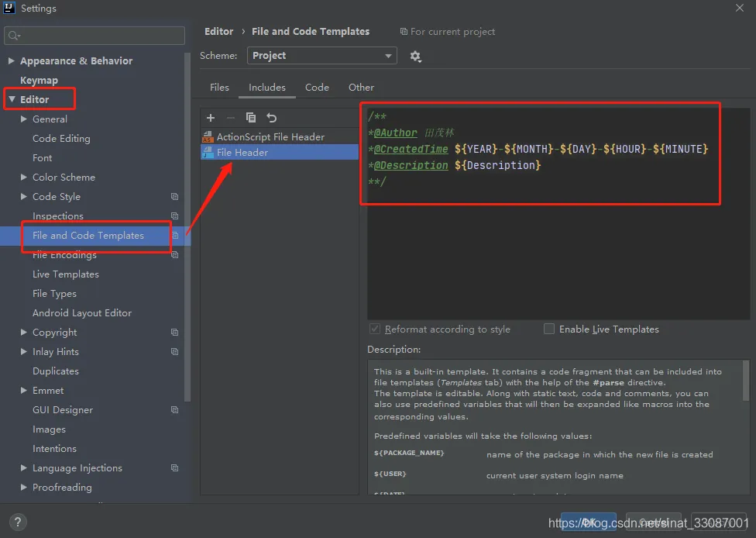Click project-level icon beside Copyright
Viewport: 756px width, 538px height.
click(x=174, y=333)
